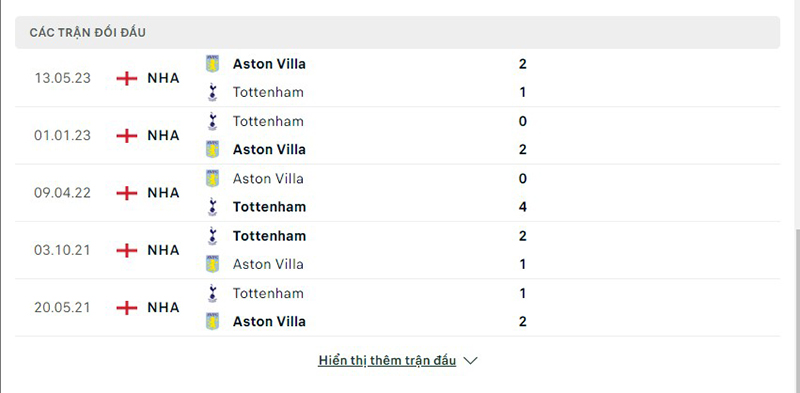
Task: Click Tottenham crest in 13.05.23 match
Action: pyautogui.click(x=213, y=92)
